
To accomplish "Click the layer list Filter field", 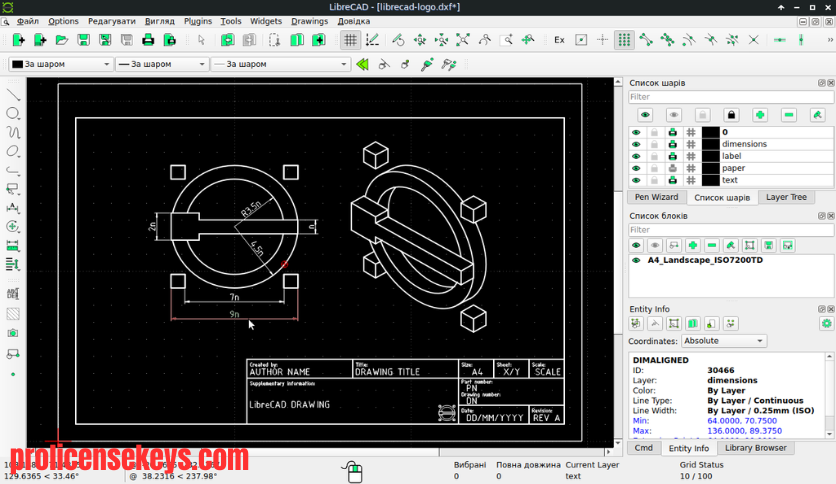I will tap(731, 97).
